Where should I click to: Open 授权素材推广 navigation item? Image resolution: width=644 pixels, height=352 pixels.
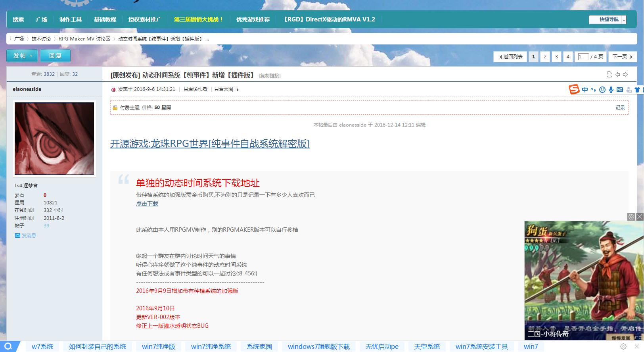click(145, 19)
